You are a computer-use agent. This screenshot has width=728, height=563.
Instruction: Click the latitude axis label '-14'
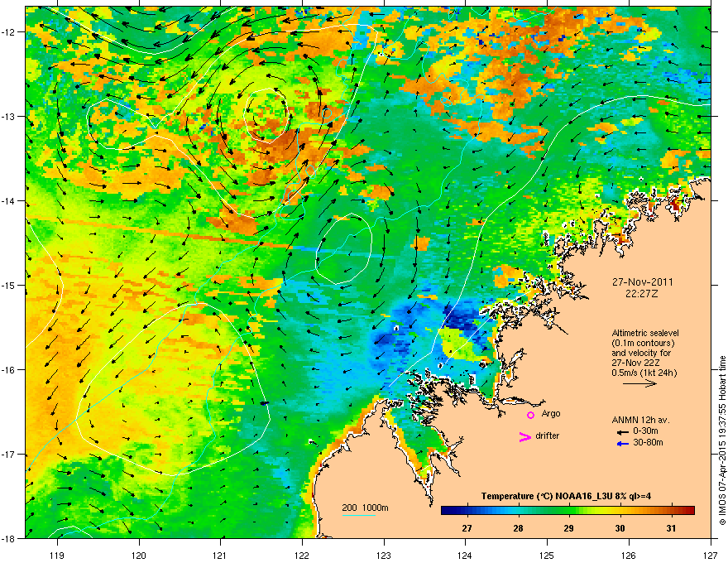click(x=9, y=200)
